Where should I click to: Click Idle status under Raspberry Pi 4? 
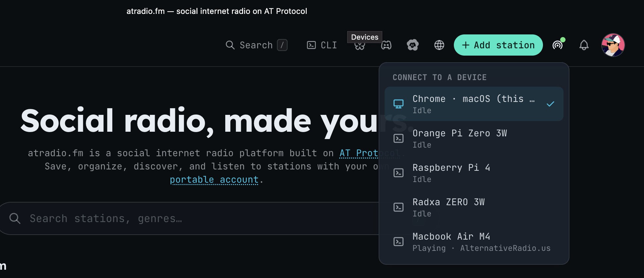point(422,179)
